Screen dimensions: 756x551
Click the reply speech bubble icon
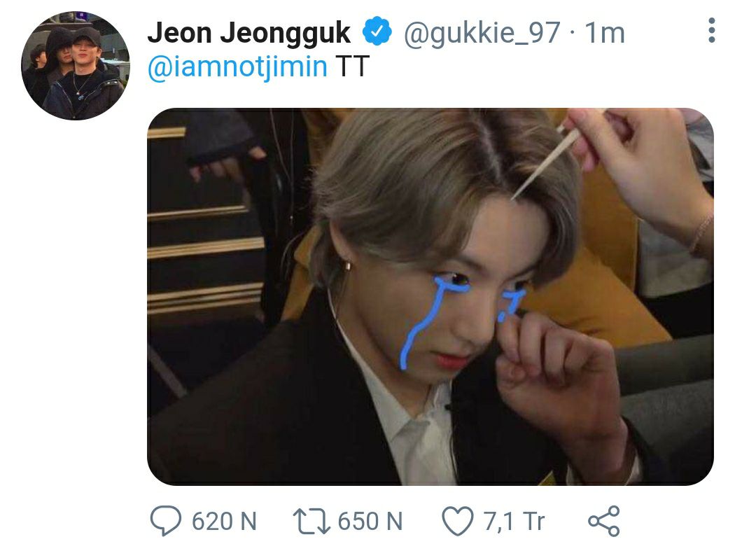pyautogui.click(x=166, y=521)
